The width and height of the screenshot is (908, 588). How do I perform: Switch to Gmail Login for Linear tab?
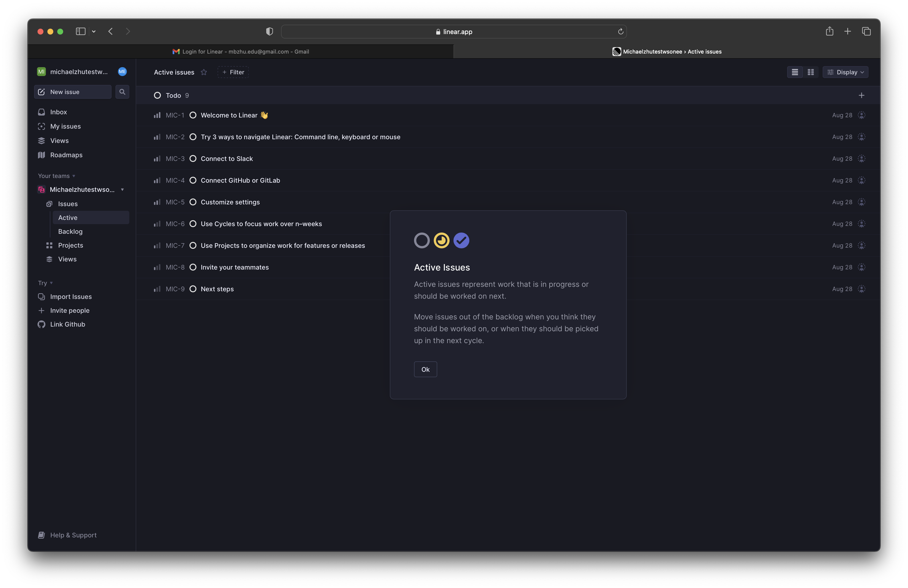pyautogui.click(x=241, y=52)
